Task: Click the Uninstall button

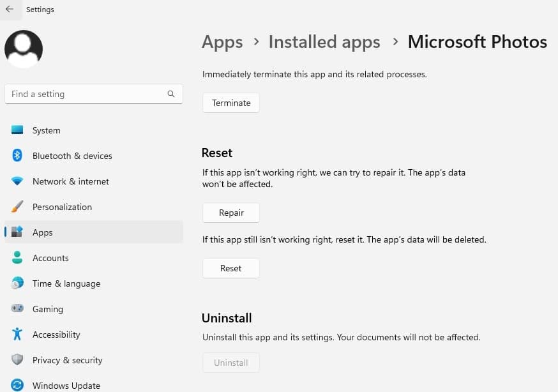Action: click(x=230, y=362)
